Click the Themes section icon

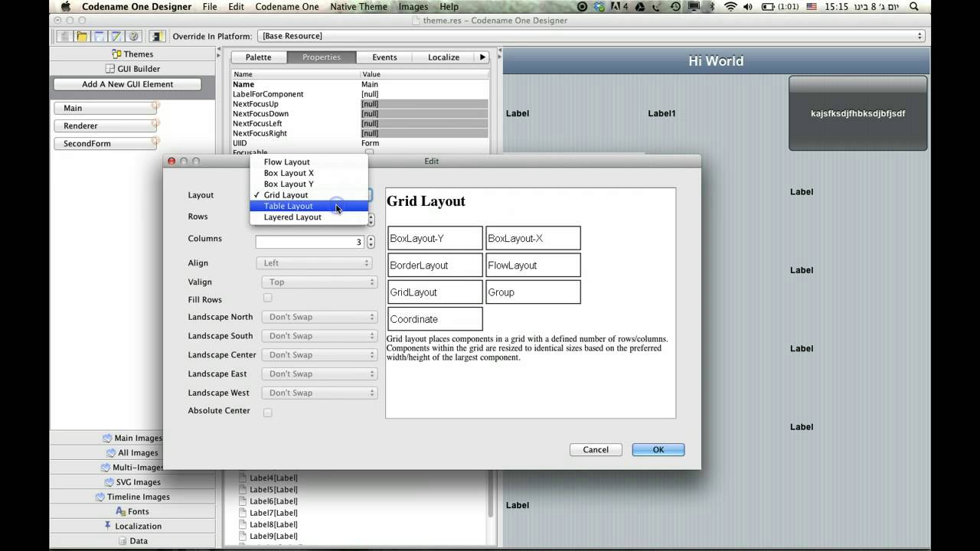[116, 54]
